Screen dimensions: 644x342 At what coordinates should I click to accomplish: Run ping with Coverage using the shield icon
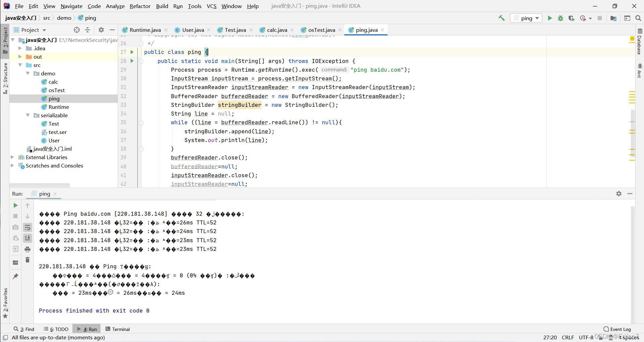coord(572,18)
